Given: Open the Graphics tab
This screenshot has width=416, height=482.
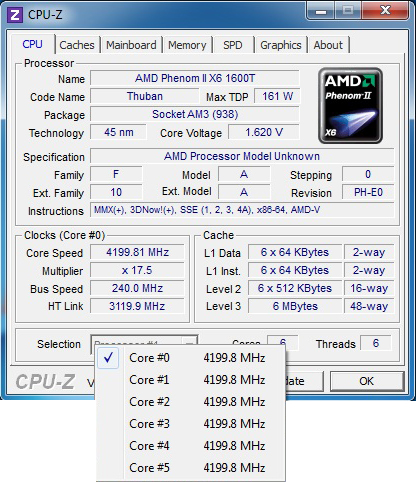Looking at the screenshot, I should 281,45.
